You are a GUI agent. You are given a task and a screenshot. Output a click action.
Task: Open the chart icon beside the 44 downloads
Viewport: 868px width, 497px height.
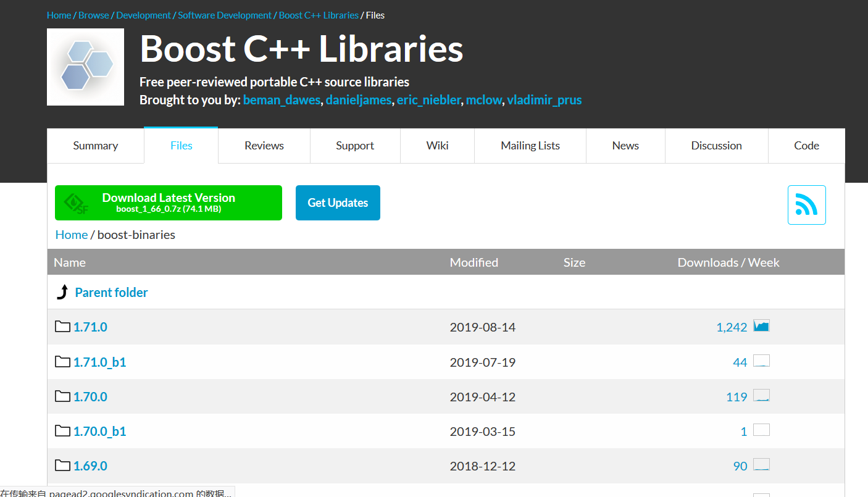[x=761, y=360]
